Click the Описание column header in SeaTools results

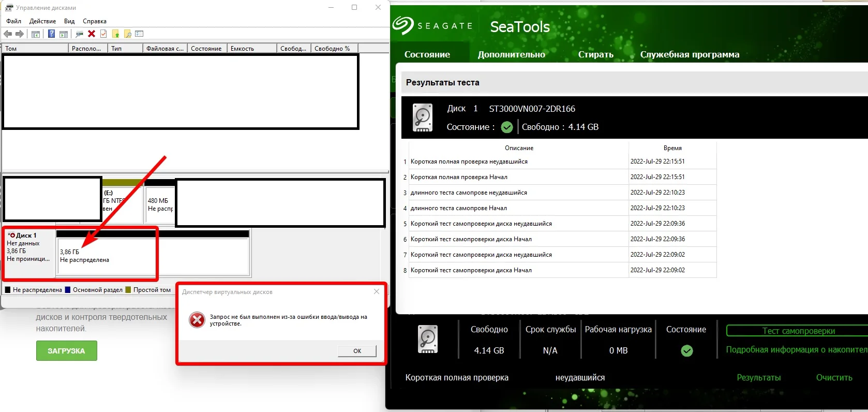519,148
